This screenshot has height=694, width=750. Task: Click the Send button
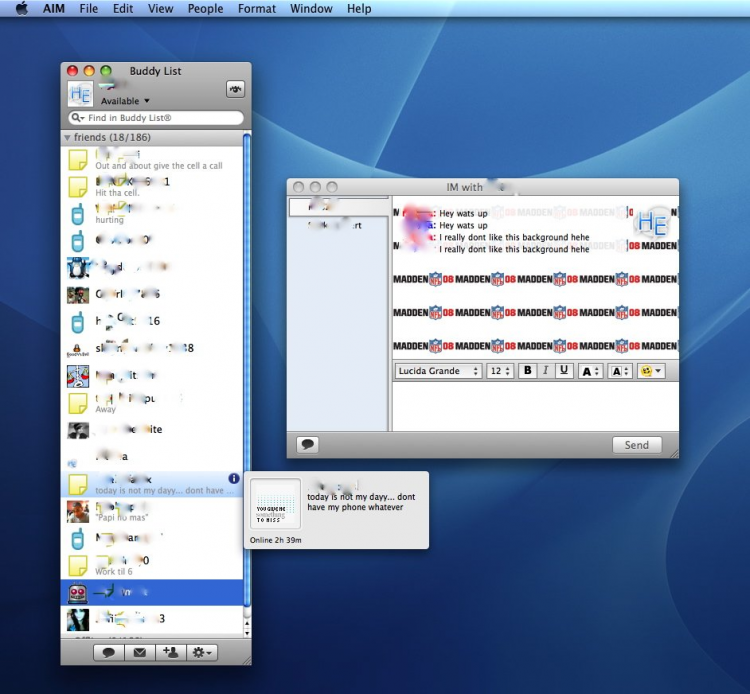637,445
